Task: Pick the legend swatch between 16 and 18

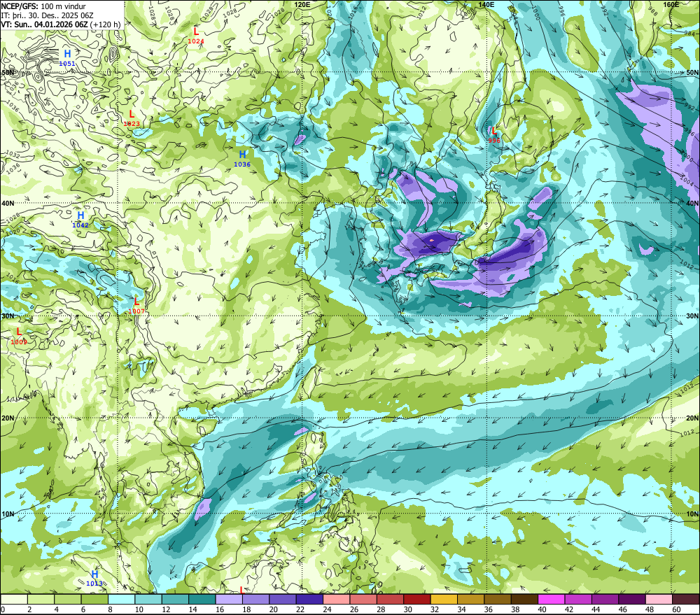Action: pyautogui.click(x=229, y=599)
